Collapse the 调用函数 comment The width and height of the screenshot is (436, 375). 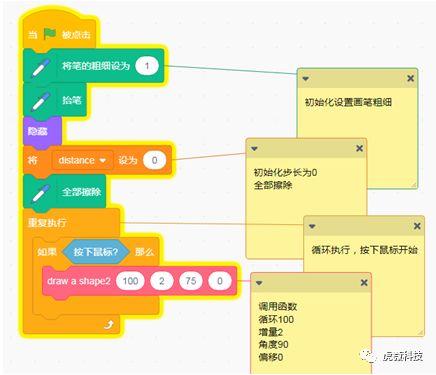click(259, 283)
